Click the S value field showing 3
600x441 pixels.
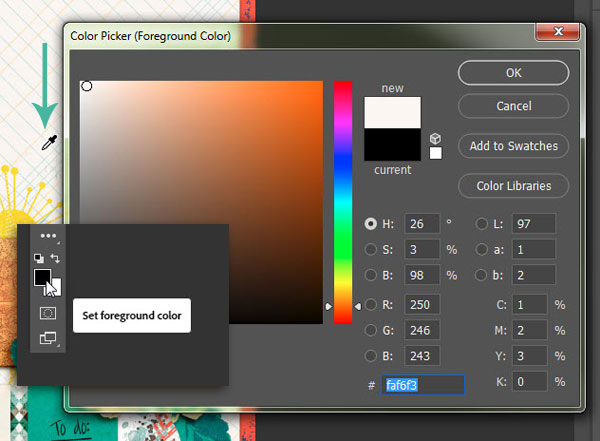[422, 250]
